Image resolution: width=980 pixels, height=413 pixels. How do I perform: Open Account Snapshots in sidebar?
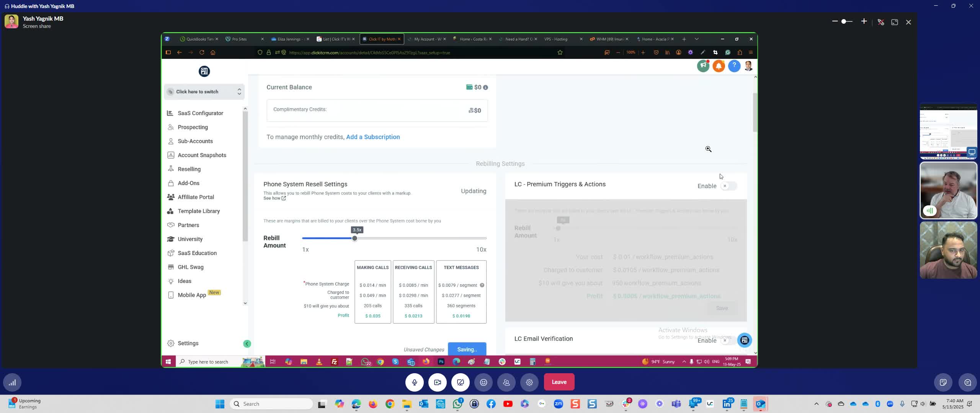tap(202, 155)
